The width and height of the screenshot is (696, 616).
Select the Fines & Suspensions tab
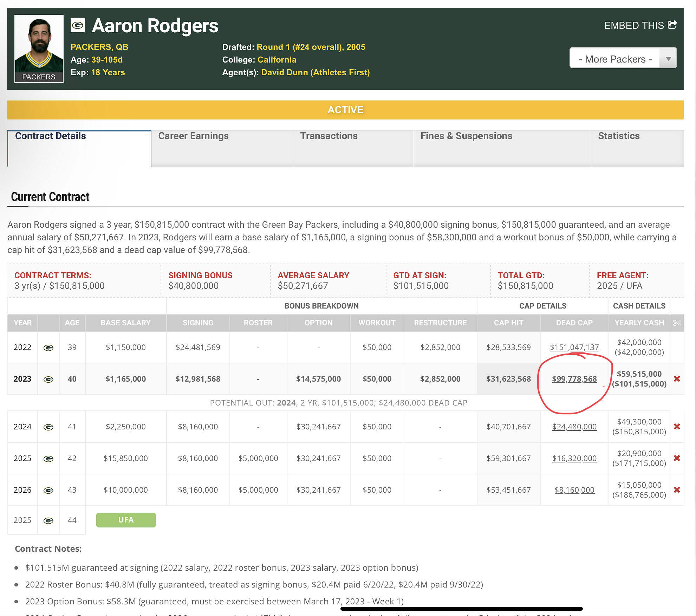(x=466, y=136)
